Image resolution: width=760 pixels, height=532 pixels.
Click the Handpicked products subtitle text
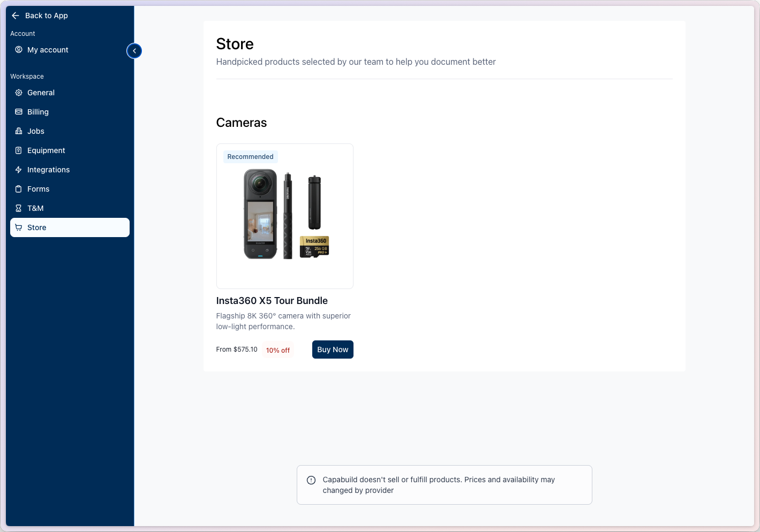tap(356, 62)
